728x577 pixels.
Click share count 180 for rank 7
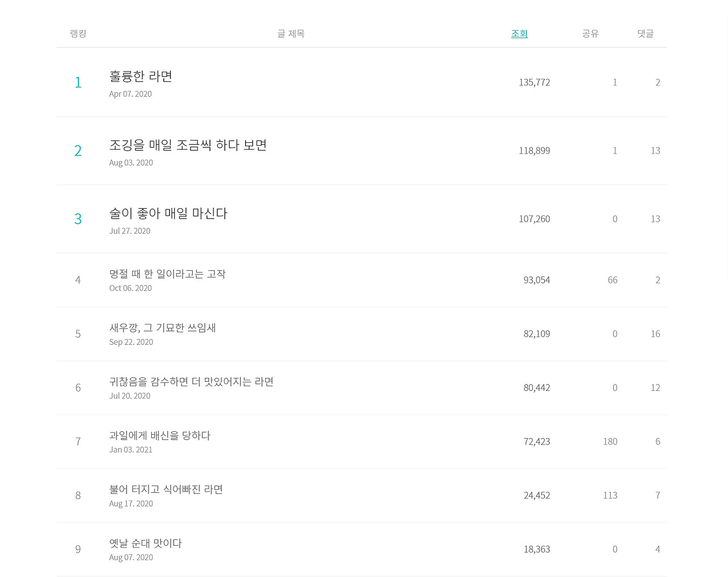pyautogui.click(x=610, y=442)
